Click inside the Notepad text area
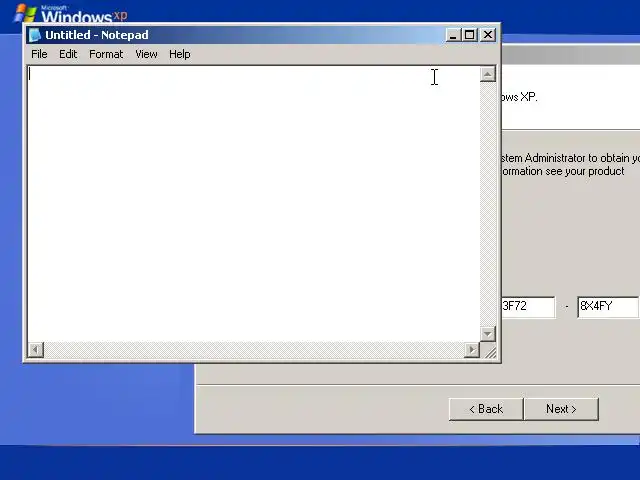 coord(253,204)
